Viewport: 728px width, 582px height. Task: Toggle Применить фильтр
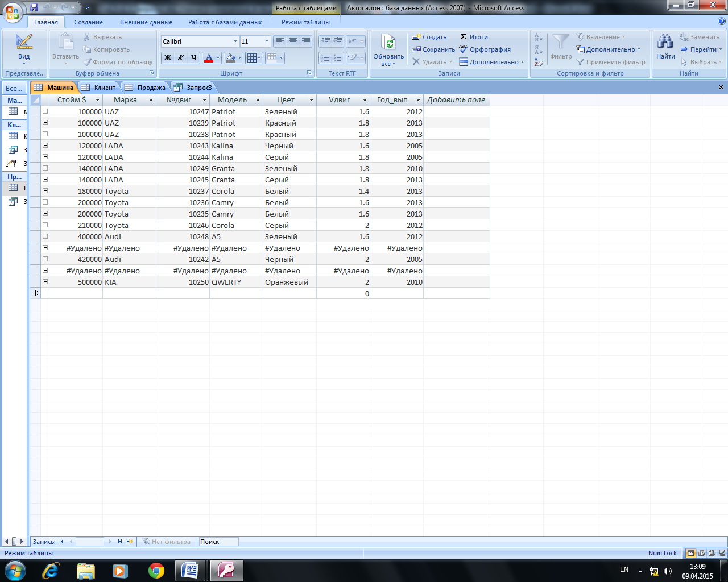pyautogui.click(x=611, y=62)
